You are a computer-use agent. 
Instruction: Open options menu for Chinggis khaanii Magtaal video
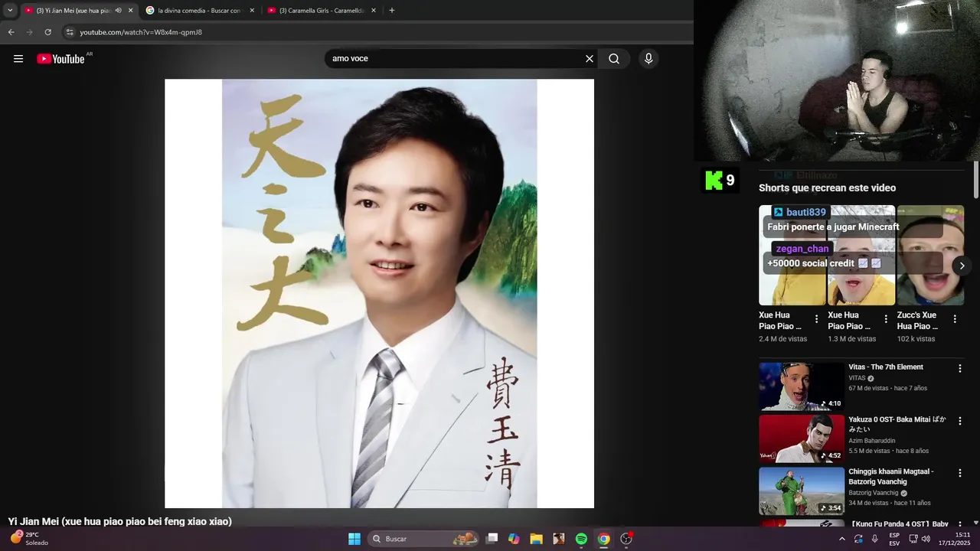pyautogui.click(x=959, y=474)
